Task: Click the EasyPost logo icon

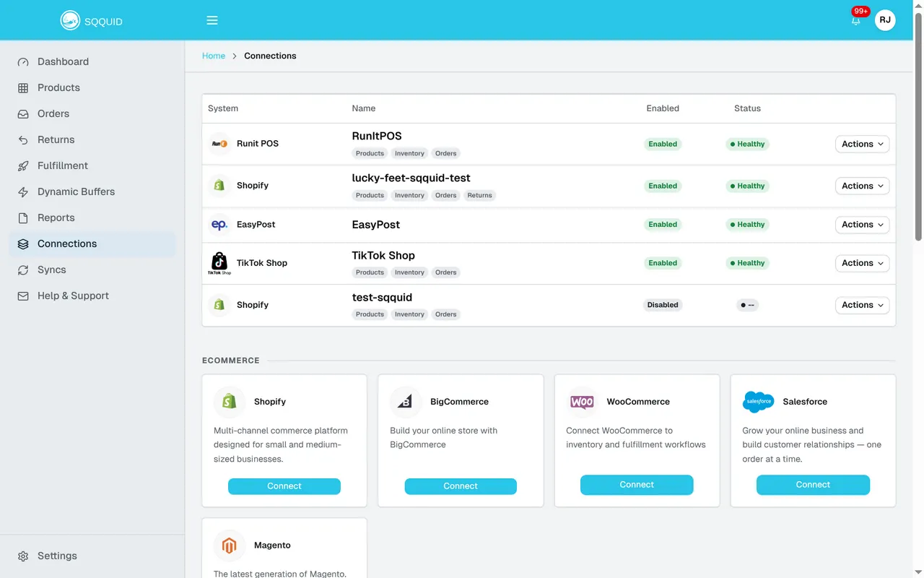Action: pos(219,225)
